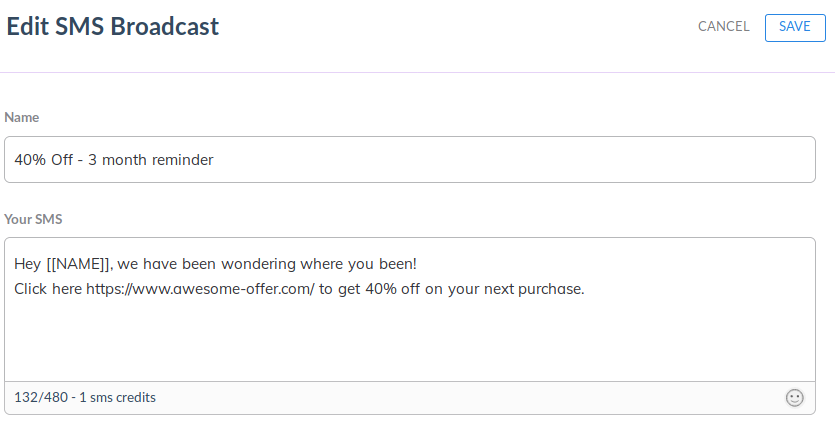Image resolution: width=835 pixels, height=424 pixels.
Task: Click the 132/480 character counter
Action: coord(41,398)
